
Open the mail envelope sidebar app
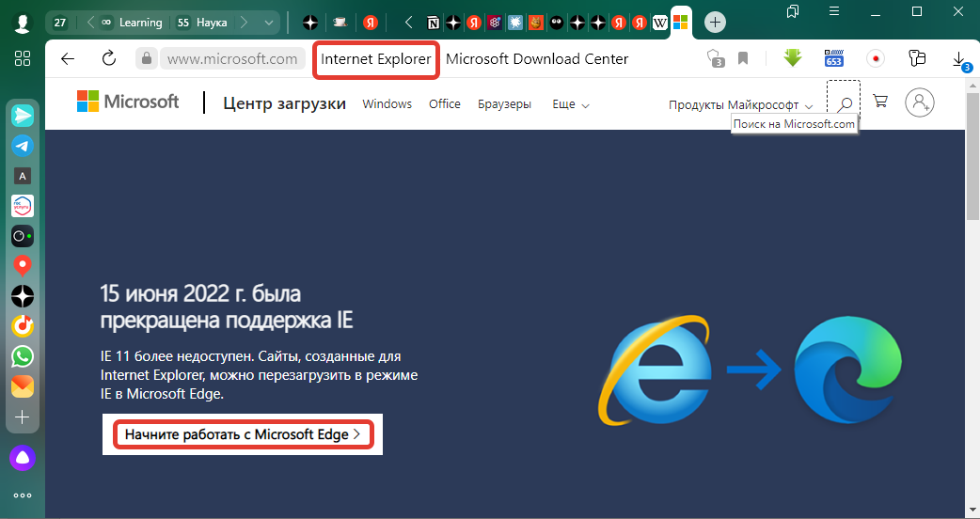(x=23, y=386)
